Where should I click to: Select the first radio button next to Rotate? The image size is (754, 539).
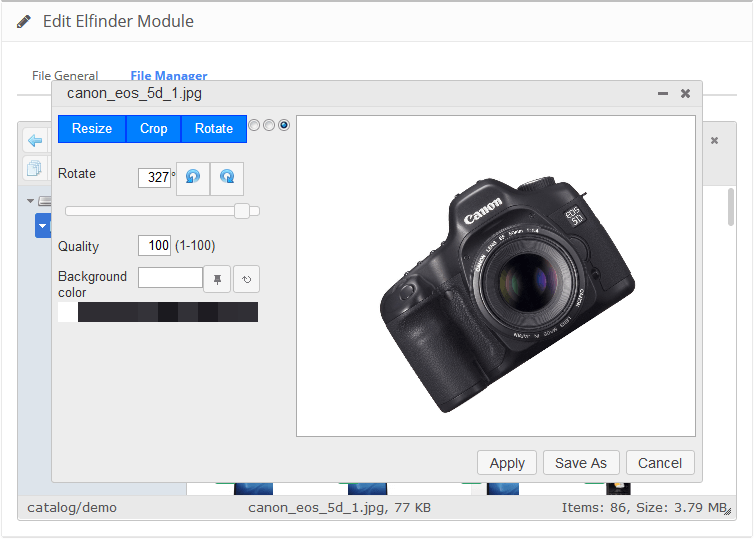(x=254, y=125)
